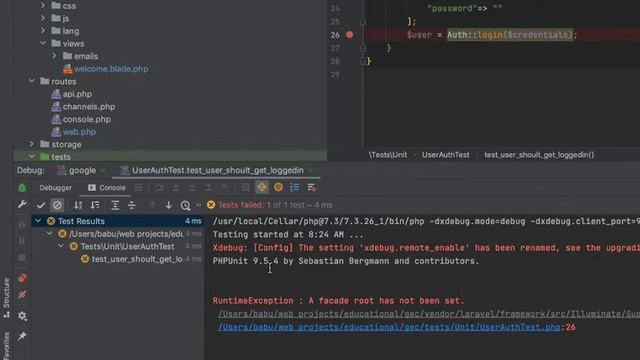Expand the lang folder

[x=43, y=31]
